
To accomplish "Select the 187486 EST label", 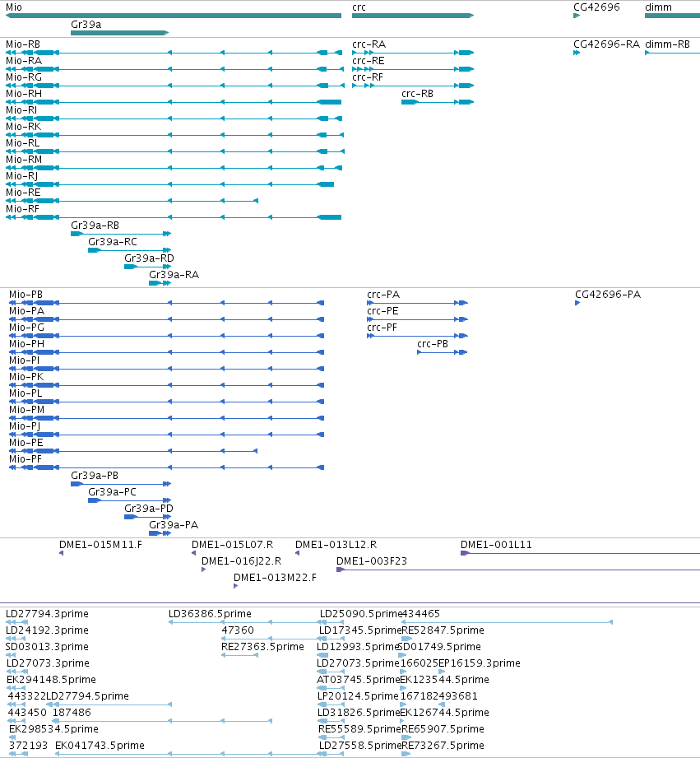I will (x=72, y=713).
